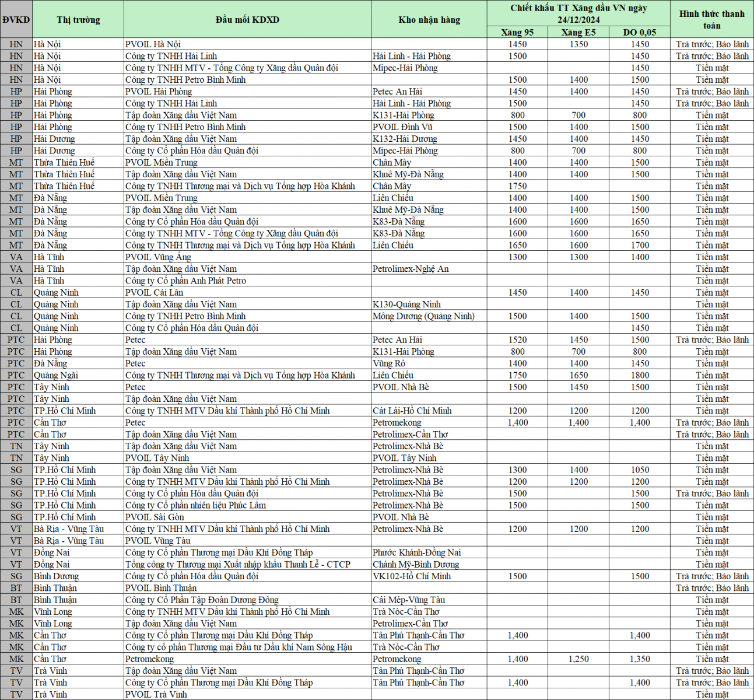Click the 1700 DO 0,05 value
The height and width of the screenshot is (700, 754).
pyautogui.click(x=640, y=246)
